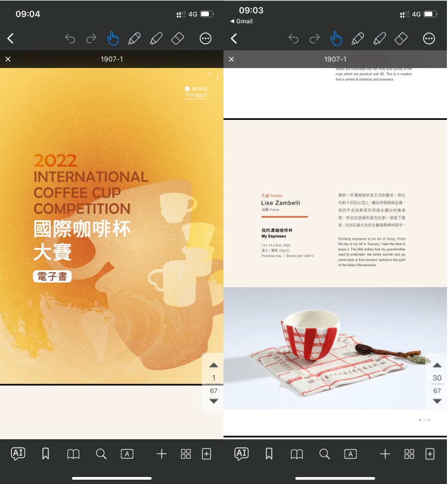448x484 pixels.
Task: Go back in the left phone screen
Action: coord(10,39)
